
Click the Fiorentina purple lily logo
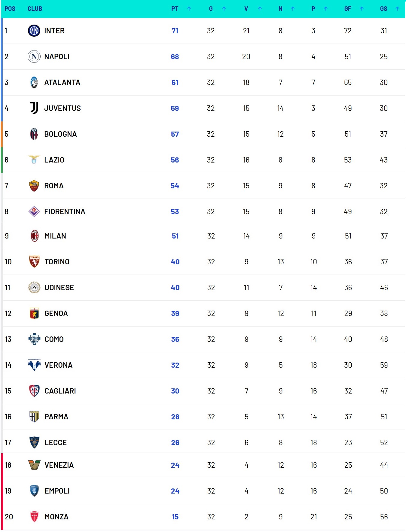click(34, 211)
